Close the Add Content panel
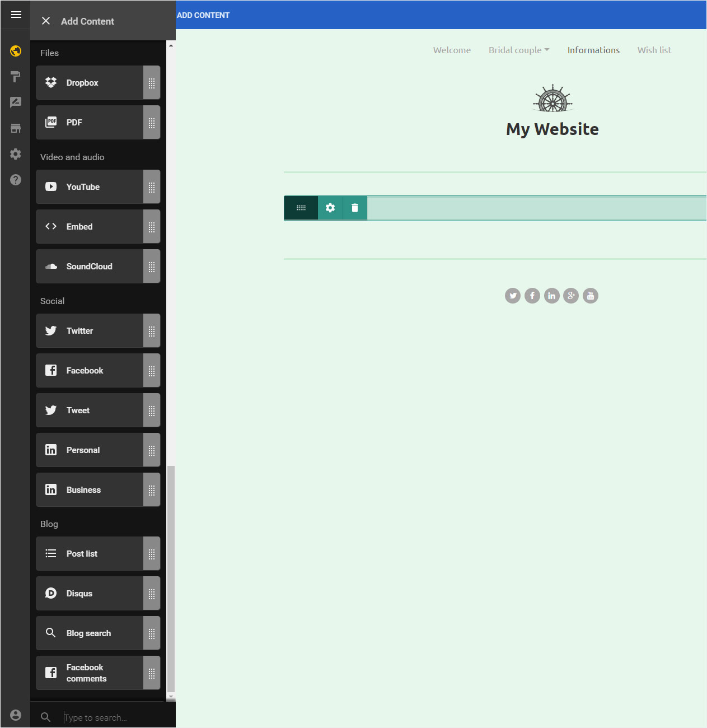Viewport: 707px width, 728px height. pyautogui.click(x=46, y=21)
